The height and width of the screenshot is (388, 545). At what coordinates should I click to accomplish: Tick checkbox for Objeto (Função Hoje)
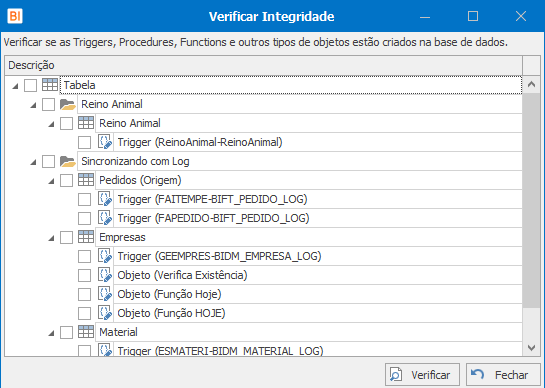click(x=84, y=294)
